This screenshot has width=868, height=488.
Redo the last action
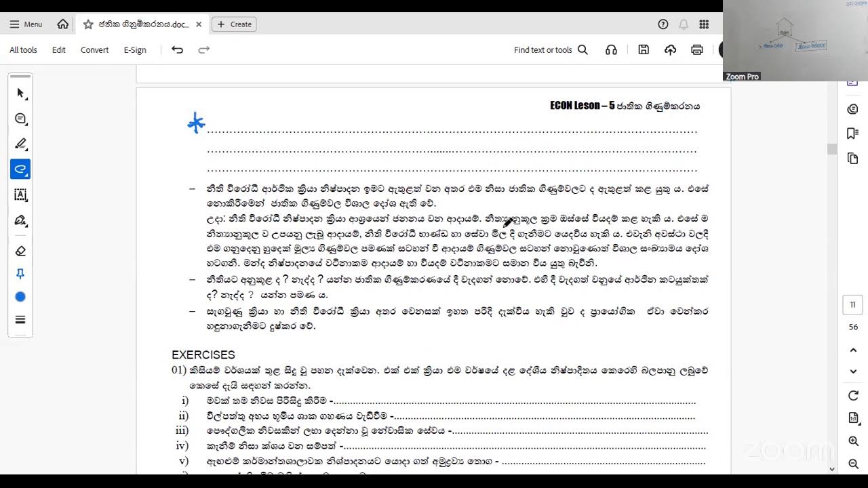coord(203,49)
